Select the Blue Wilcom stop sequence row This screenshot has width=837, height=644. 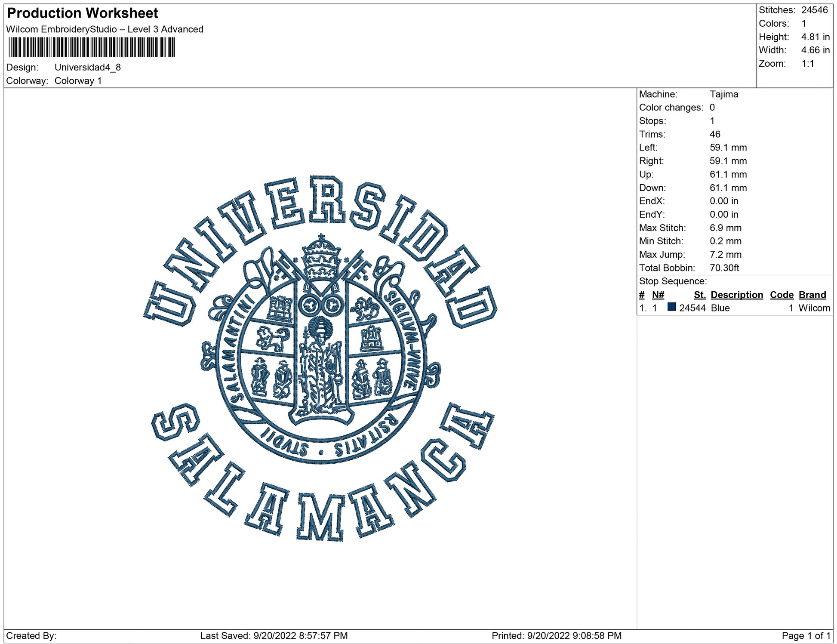coord(734,308)
